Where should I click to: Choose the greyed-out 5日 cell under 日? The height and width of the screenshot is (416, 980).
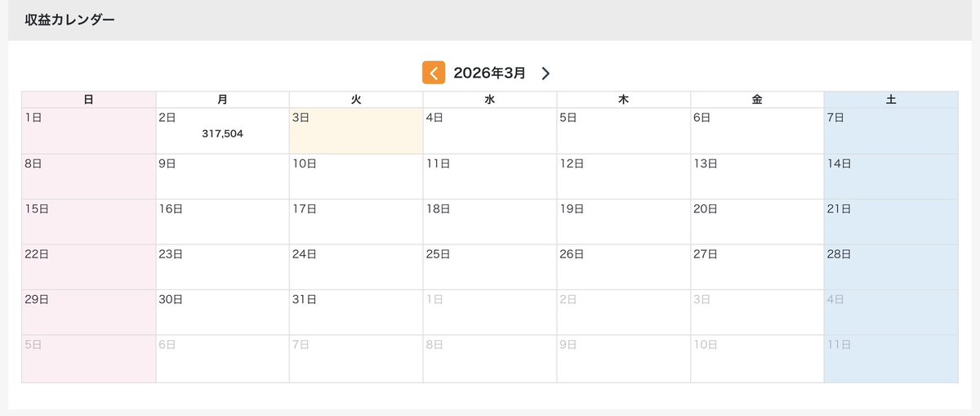click(89, 359)
